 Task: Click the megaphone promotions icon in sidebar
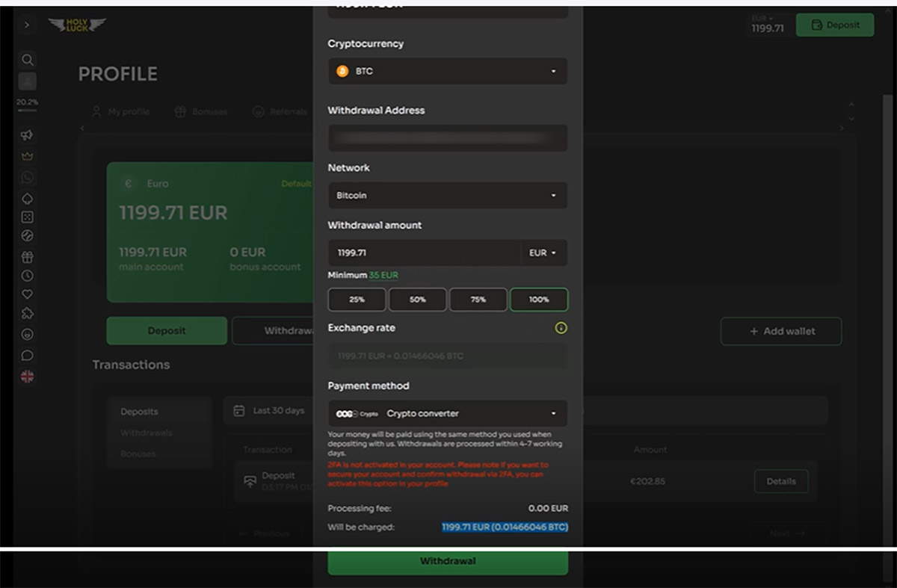point(27,135)
